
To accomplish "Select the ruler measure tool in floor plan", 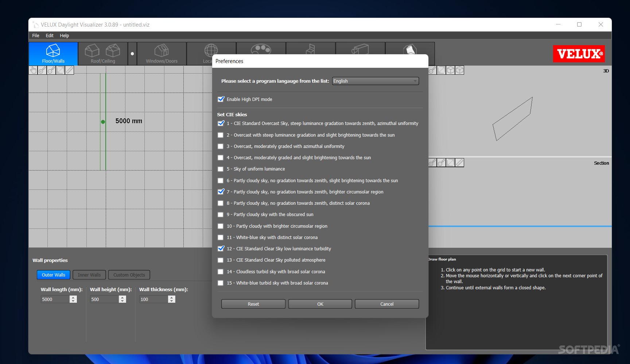I will [x=70, y=70].
